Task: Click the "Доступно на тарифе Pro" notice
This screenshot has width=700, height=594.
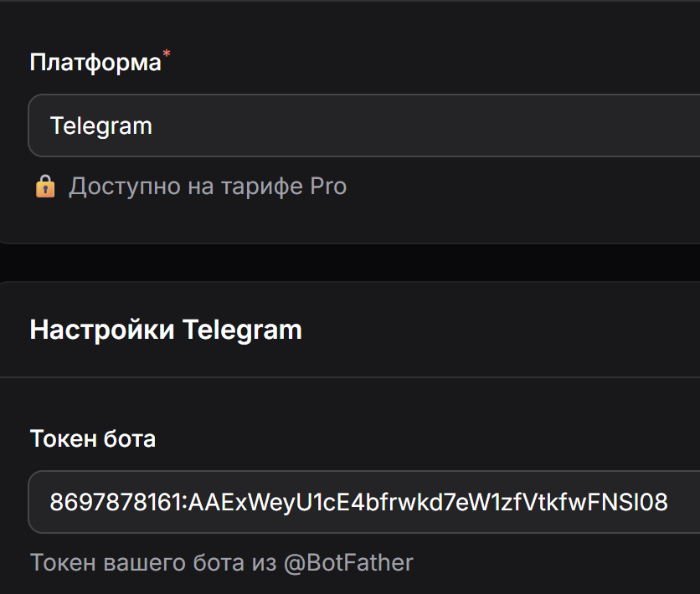Action: 207,186
